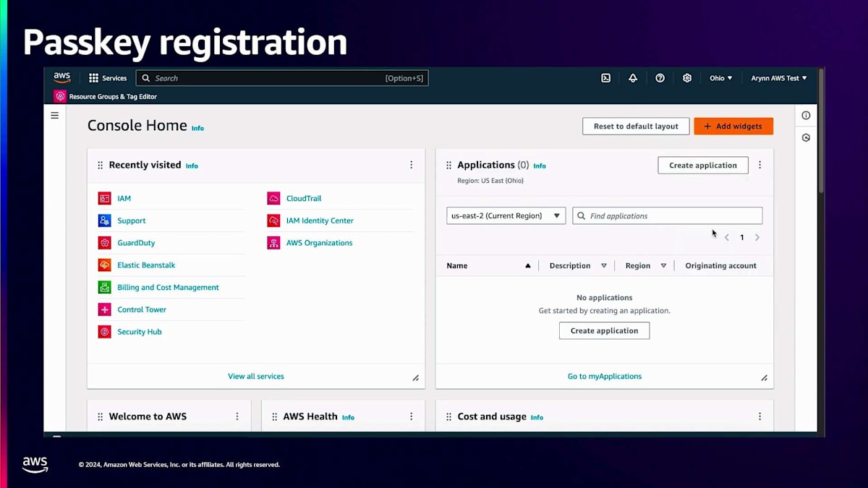Click the Recently visited widget resize corner
This screenshot has height=488, width=868.
(x=416, y=378)
